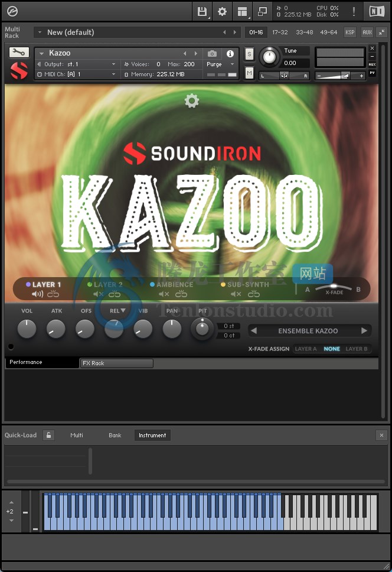Open the Performance tab
Image resolution: width=392 pixels, height=572 pixels.
click(42, 362)
